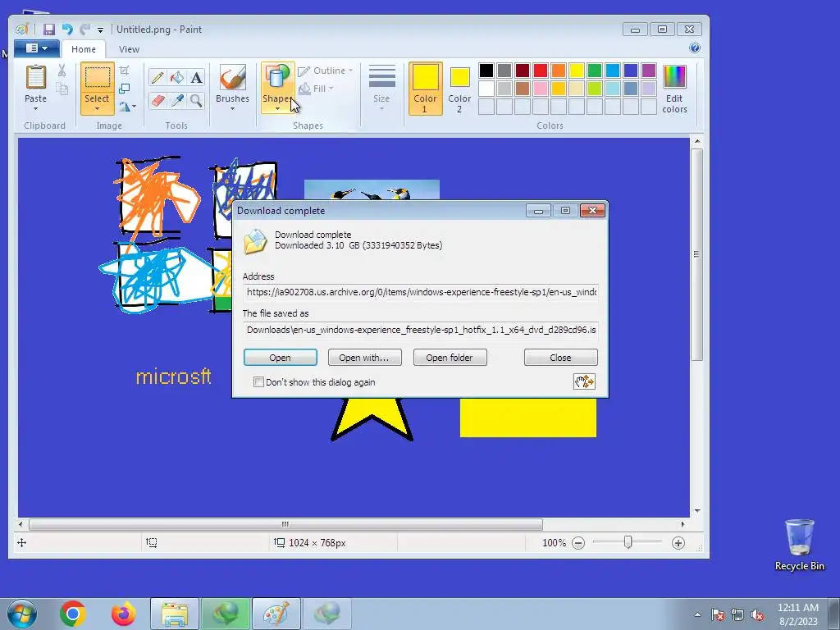
Task: Click the Zoom out minus button
Action: [x=578, y=543]
